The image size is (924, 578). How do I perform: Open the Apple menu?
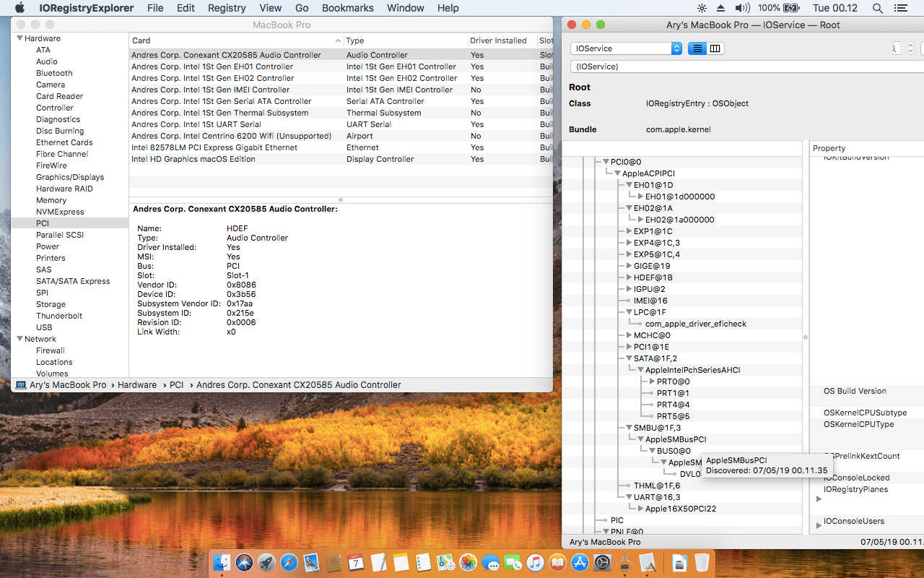(x=19, y=8)
